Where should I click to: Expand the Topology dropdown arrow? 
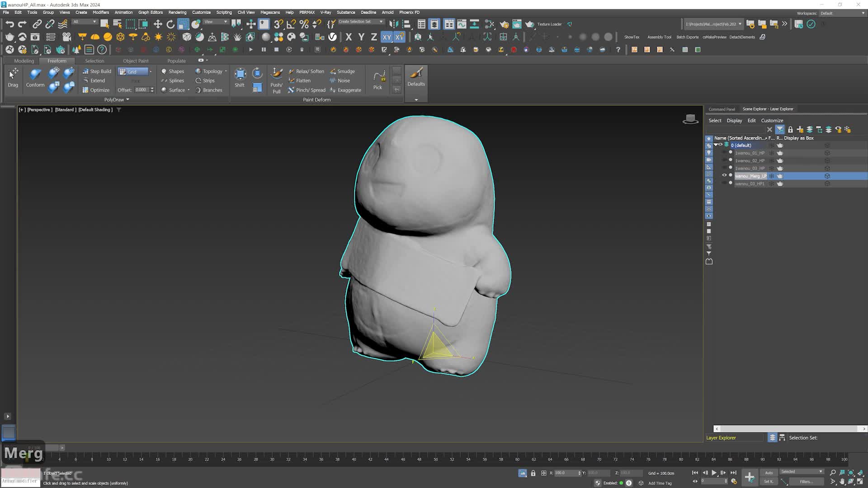pyautogui.click(x=226, y=71)
